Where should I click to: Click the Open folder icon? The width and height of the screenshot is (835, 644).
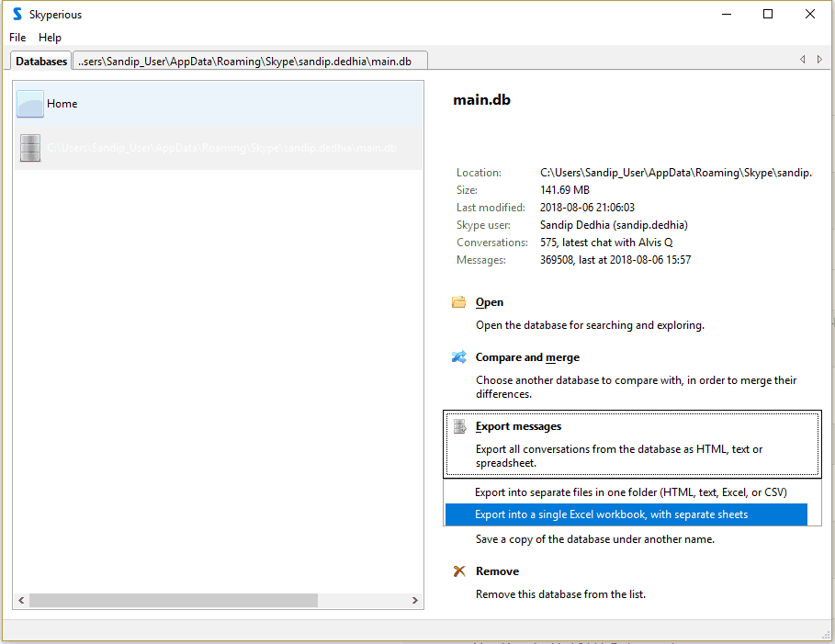pos(459,302)
